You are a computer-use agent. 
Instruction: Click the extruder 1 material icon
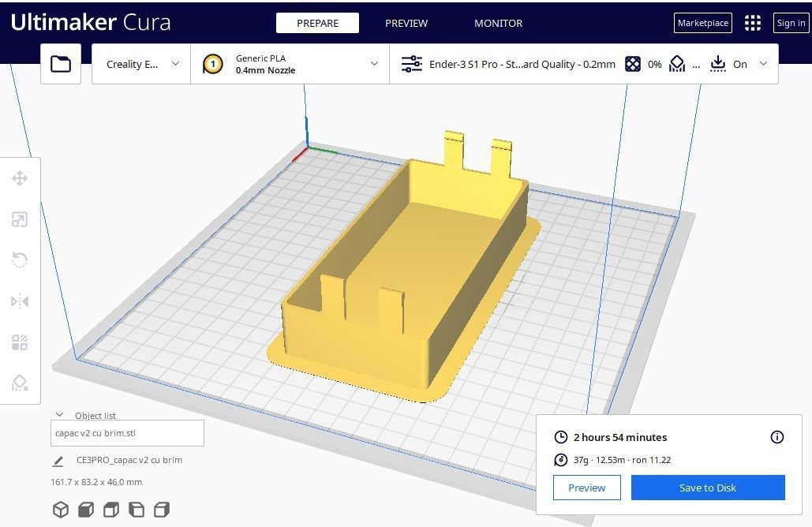coord(213,64)
